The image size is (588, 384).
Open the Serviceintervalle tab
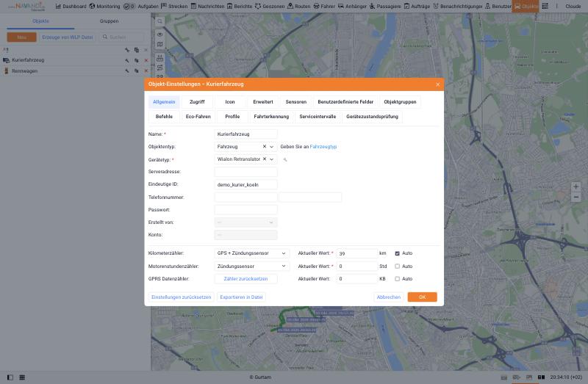318,117
